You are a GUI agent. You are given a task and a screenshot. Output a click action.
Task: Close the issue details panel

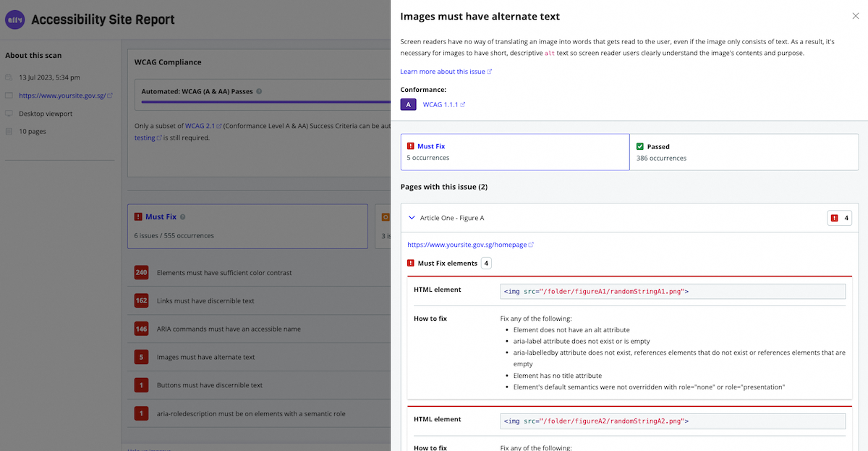tap(856, 16)
